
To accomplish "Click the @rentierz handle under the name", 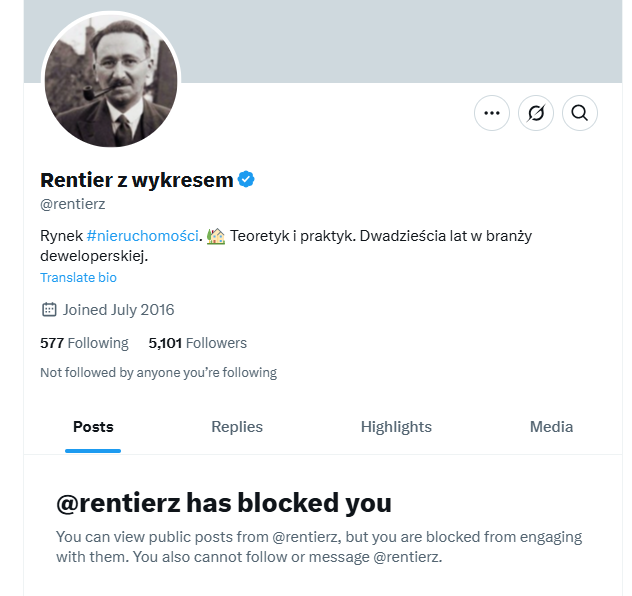I will (x=73, y=204).
